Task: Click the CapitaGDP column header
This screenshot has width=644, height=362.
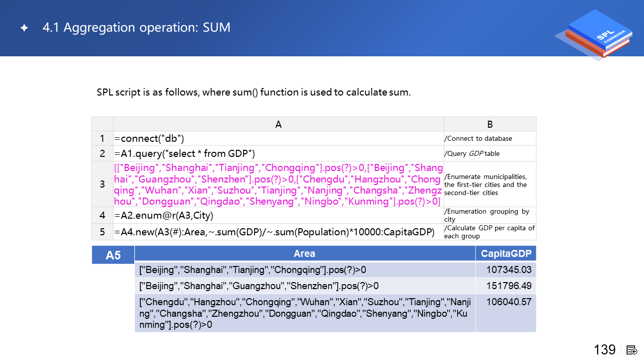Action: (506, 253)
